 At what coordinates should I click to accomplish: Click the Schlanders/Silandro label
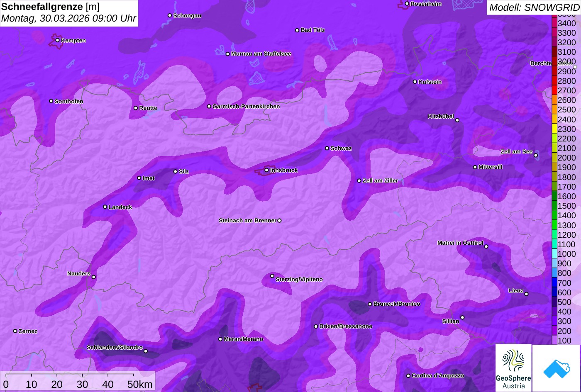(115, 347)
